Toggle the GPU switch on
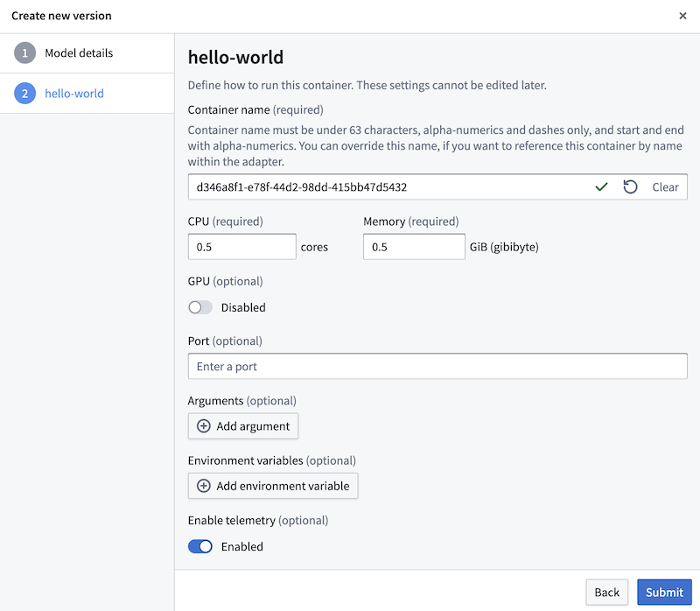This screenshot has height=611, width=700. (x=200, y=307)
